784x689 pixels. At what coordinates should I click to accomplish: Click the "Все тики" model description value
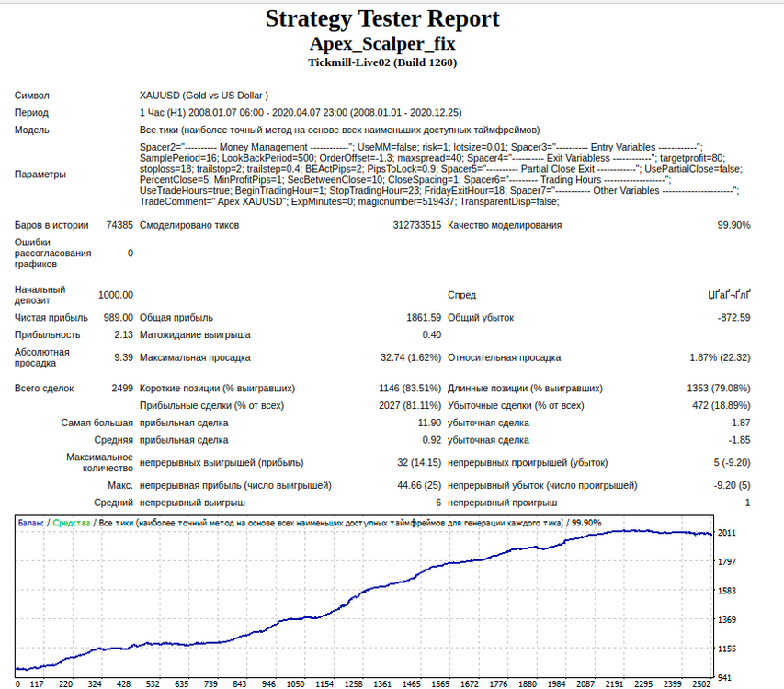[339, 130]
